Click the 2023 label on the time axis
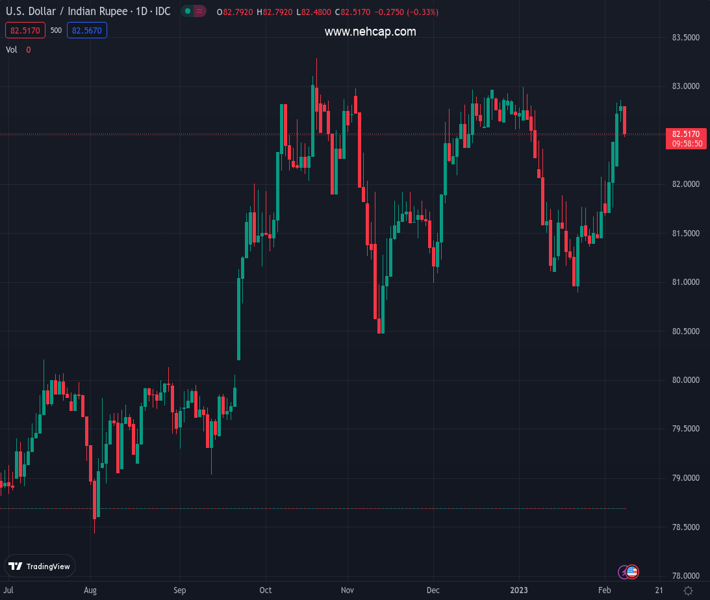The image size is (710, 600). [520, 591]
